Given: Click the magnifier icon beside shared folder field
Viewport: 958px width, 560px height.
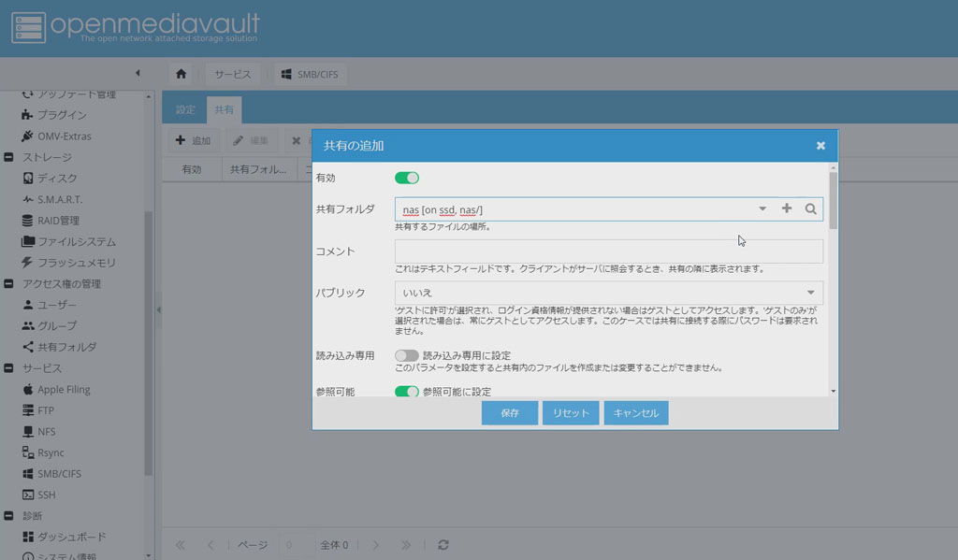Looking at the screenshot, I should [x=811, y=209].
